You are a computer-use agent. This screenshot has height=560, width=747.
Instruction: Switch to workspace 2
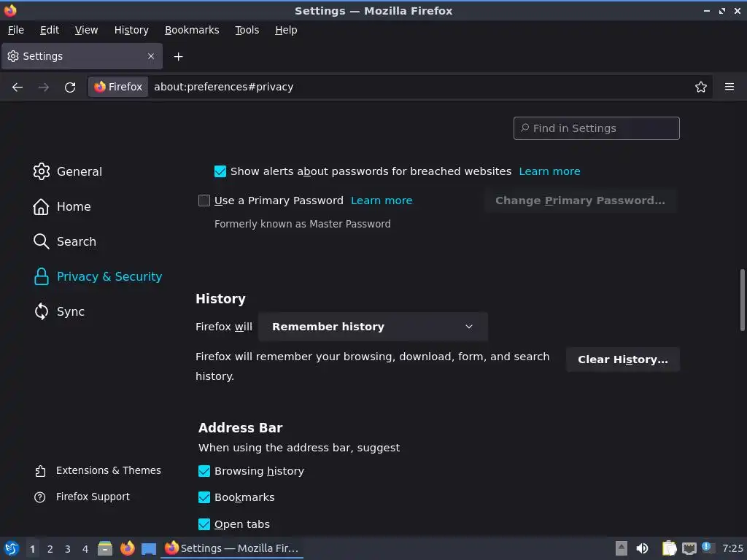coord(50,549)
